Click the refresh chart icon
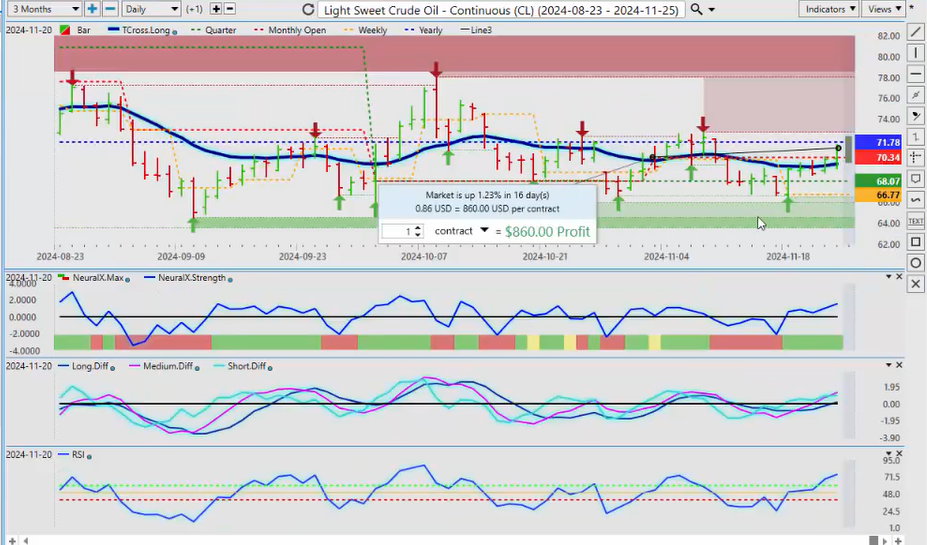This screenshot has width=927, height=545. tap(307, 9)
